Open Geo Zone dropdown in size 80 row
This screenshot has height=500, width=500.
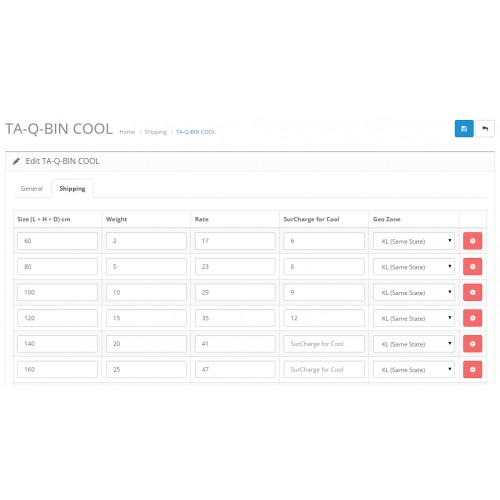pos(414,267)
